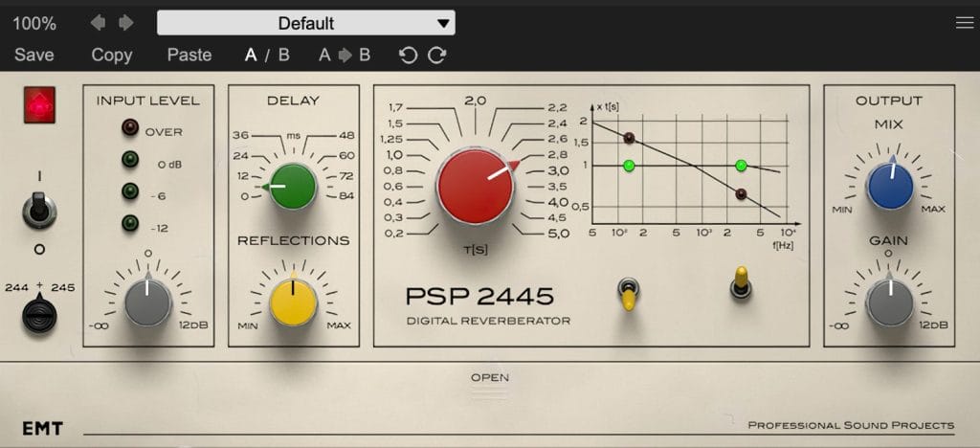Set reverb time to 0,2

pos(391,234)
